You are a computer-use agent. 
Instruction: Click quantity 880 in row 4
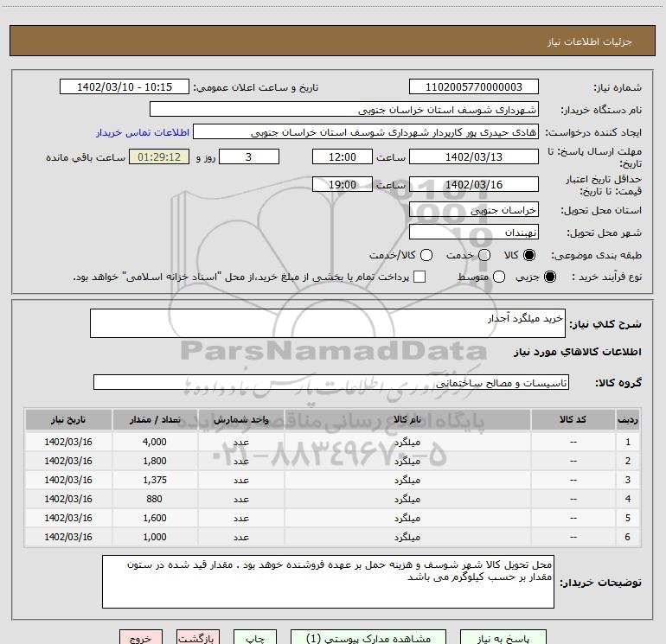point(155,500)
